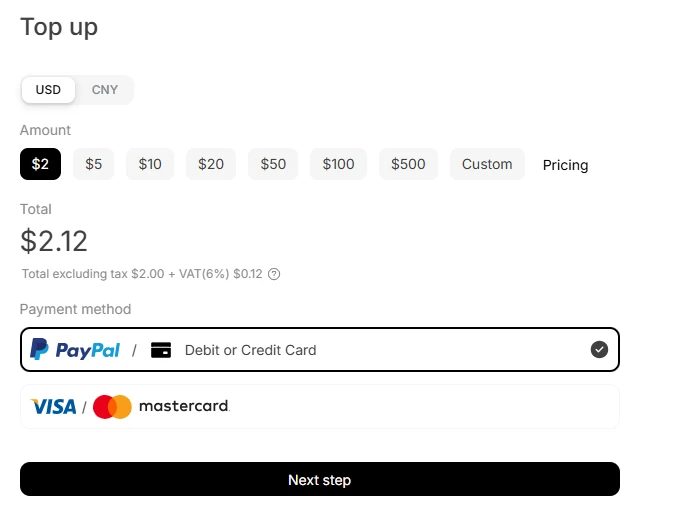Switch currency to CNY

click(x=105, y=90)
